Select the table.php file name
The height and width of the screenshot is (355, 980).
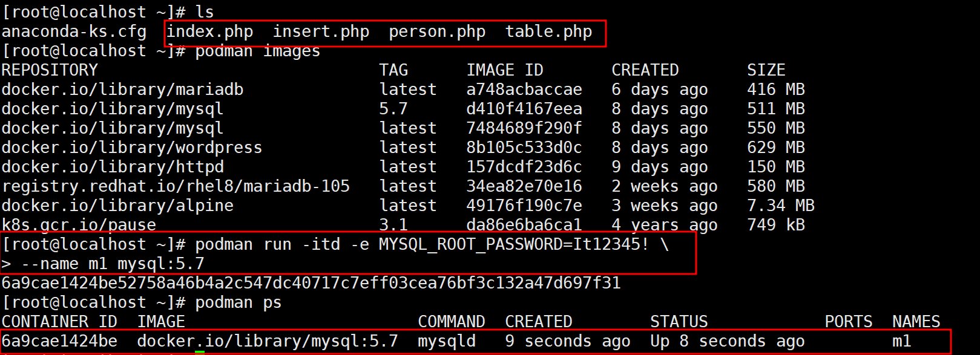click(548, 32)
